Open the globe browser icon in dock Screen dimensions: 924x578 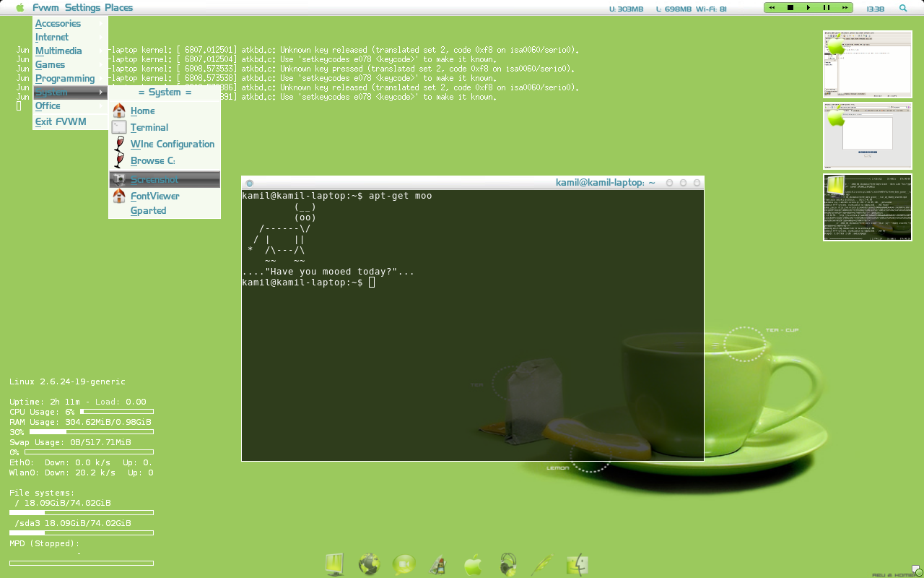click(x=369, y=564)
